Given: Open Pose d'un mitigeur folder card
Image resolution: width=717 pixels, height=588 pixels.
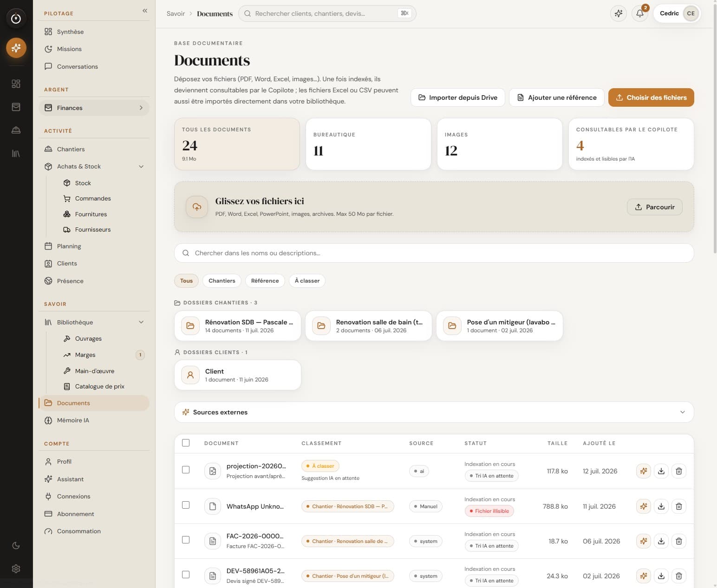Looking at the screenshot, I should [x=500, y=326].
